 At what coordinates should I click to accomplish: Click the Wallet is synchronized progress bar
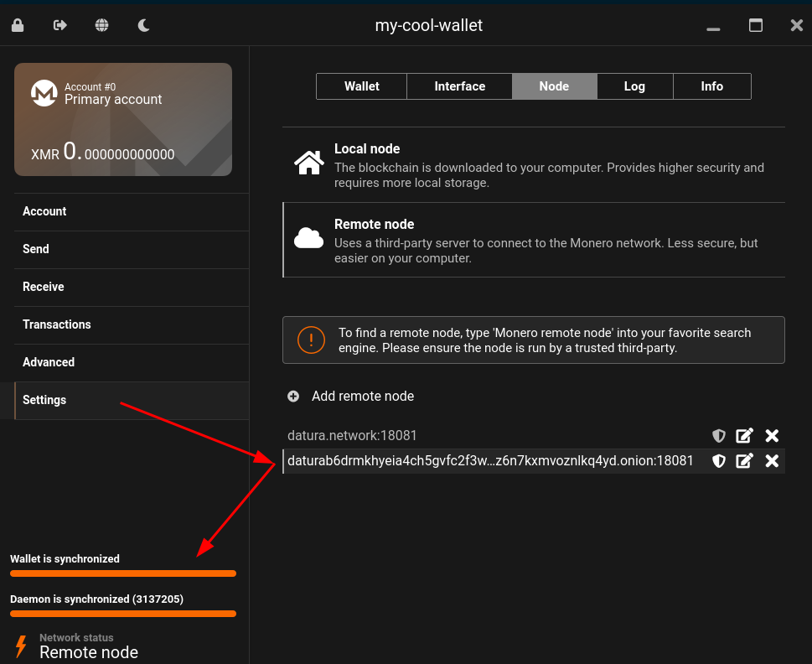(123, 573)
